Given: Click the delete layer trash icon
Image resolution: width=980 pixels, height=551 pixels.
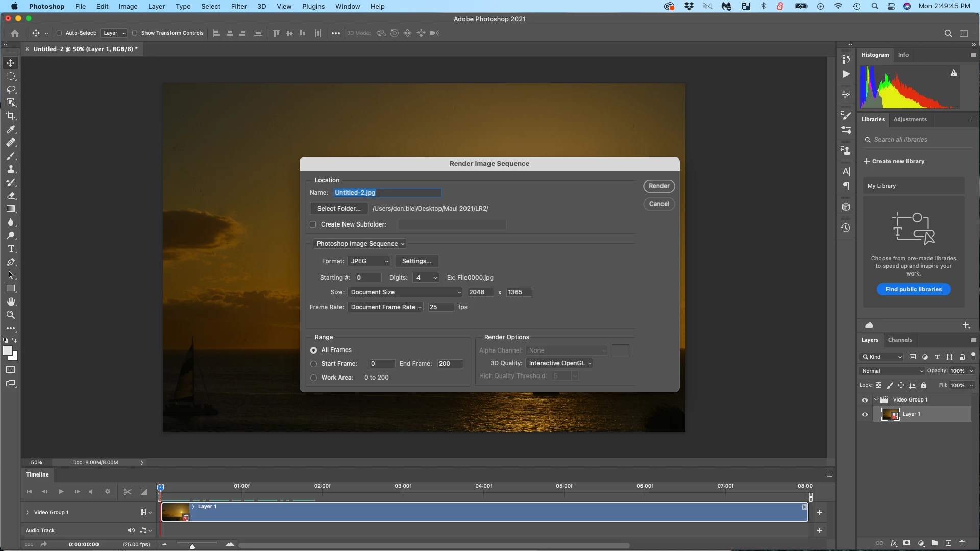Looking at the screenshot, I should (962, 543).
